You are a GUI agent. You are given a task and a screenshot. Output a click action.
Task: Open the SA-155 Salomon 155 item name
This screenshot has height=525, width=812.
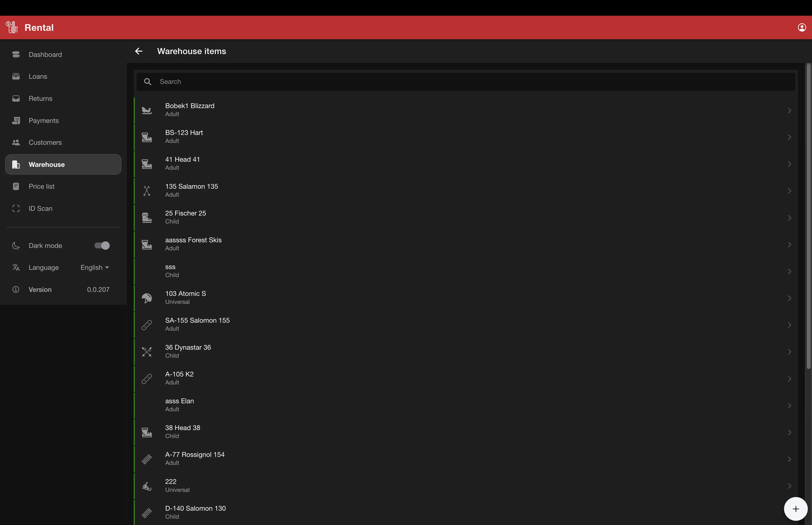coord(198,321)
